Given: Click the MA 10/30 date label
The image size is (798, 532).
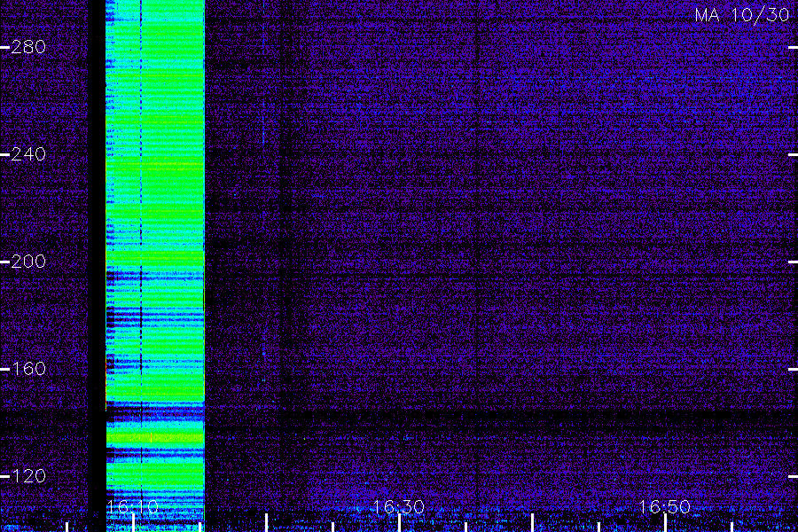Looking at the screenshot, I should point(742,15).
